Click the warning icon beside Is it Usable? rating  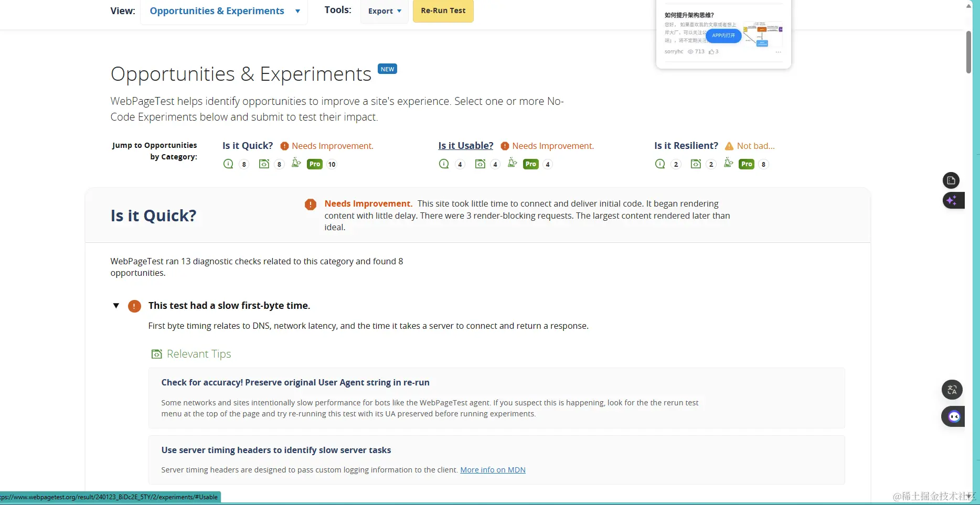(505, 146)
